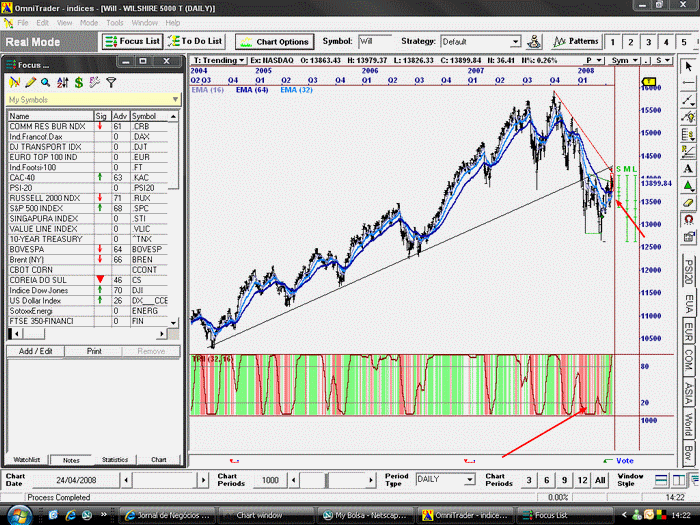Open Focus List button in toolbar
Image resolution: width=700 pixels, height=525 pixels.
(133, 42)
